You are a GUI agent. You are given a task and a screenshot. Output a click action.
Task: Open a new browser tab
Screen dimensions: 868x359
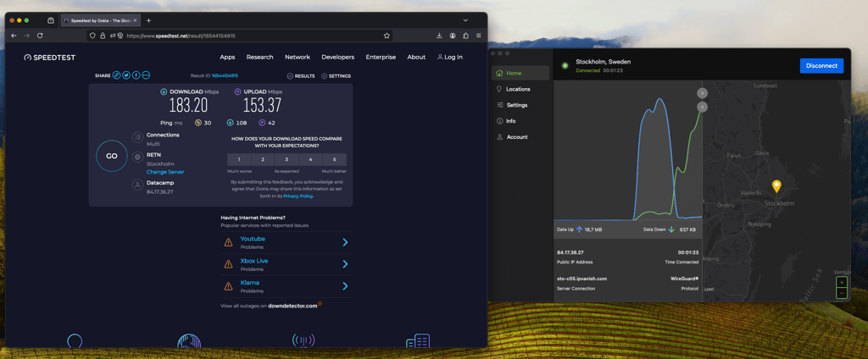(148, 20)
